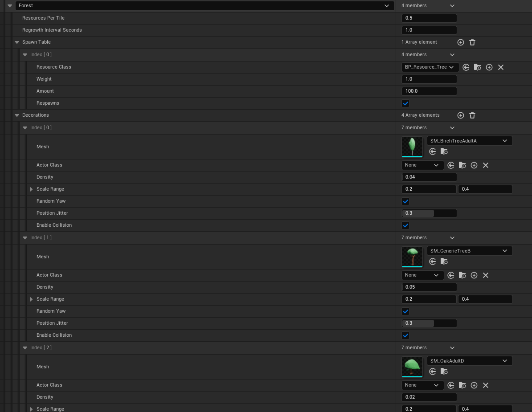
Task: Click Position Jitter slider for Index 0
Action: click(x=429, y=213)
